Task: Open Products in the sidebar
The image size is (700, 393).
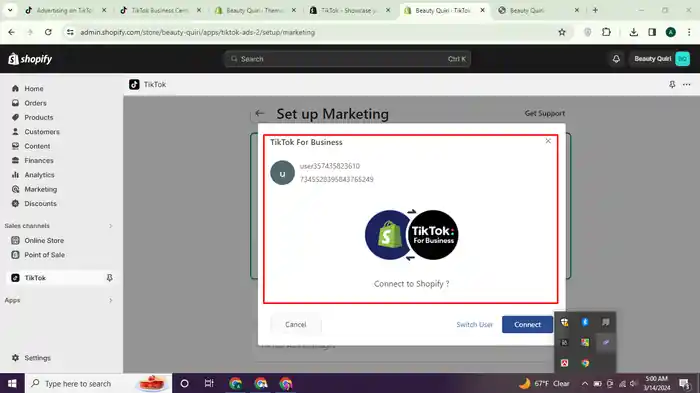Action: (x=38, y=117)
